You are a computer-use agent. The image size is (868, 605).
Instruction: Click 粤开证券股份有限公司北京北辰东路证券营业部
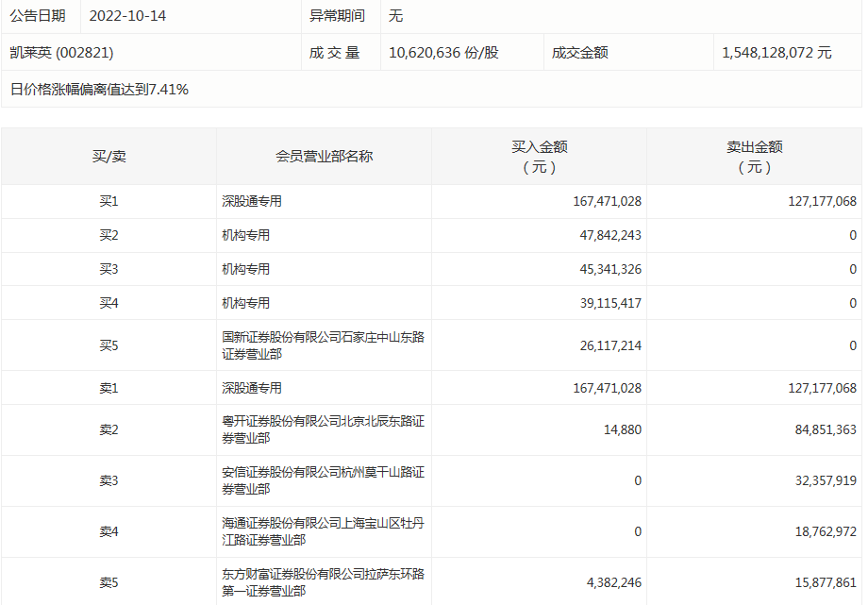point(324,429)
